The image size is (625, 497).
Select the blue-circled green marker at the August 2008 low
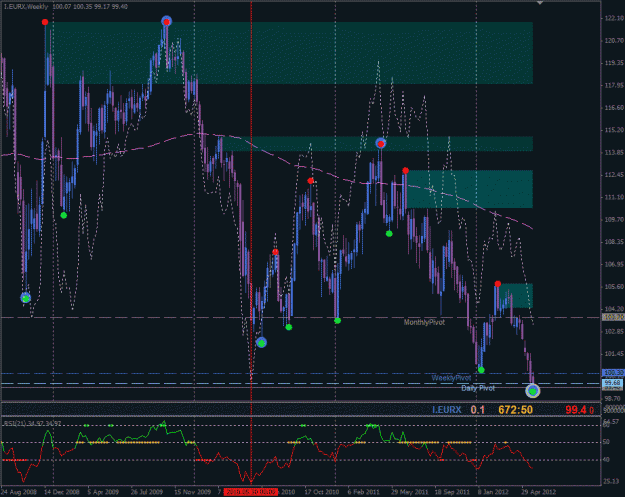pyautogui.click(x=26, y=298)
